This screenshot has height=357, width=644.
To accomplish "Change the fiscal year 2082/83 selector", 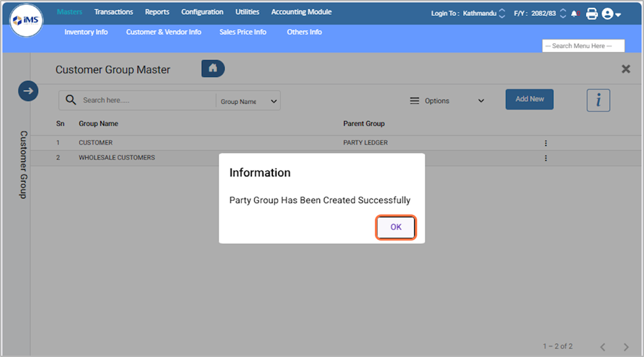I will (562, 13).
